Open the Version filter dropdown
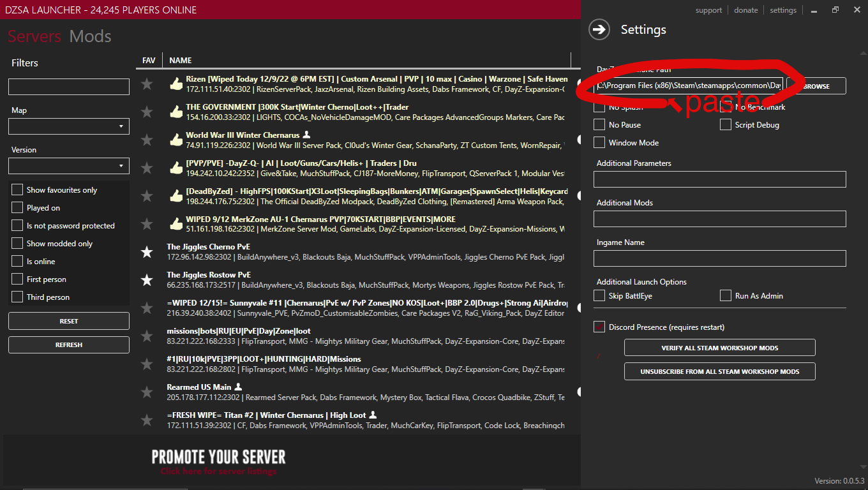This screenshot has width=868, height=490. [69, 166]
